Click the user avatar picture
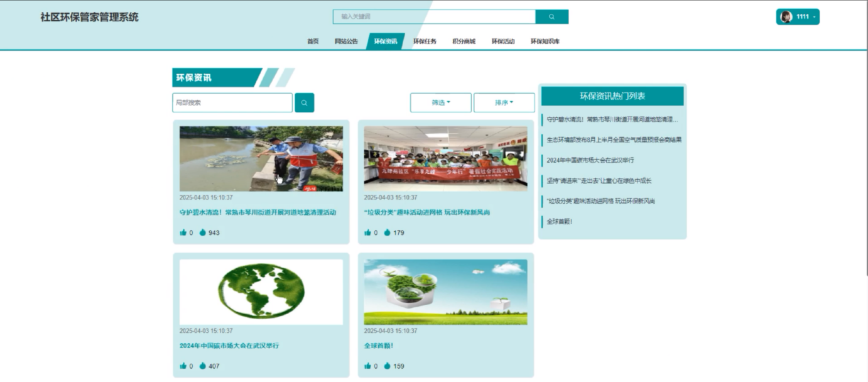 tap(786, 17)
